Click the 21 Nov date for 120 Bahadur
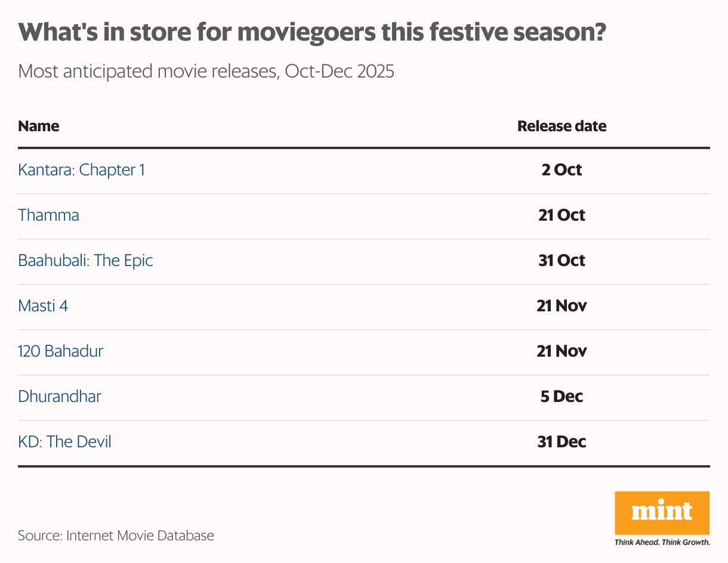Image resolution: width=728 pixels, height=563 pixels. (562, 351)
